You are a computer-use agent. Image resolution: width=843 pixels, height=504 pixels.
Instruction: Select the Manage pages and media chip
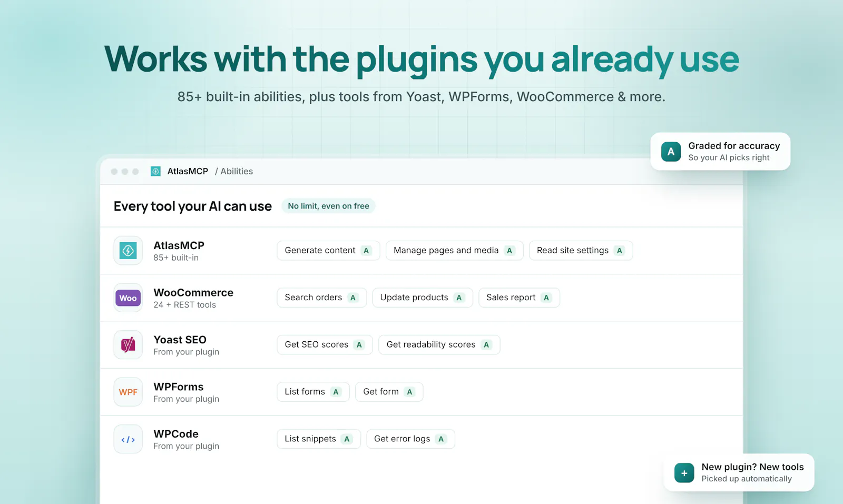coord(454,251)
